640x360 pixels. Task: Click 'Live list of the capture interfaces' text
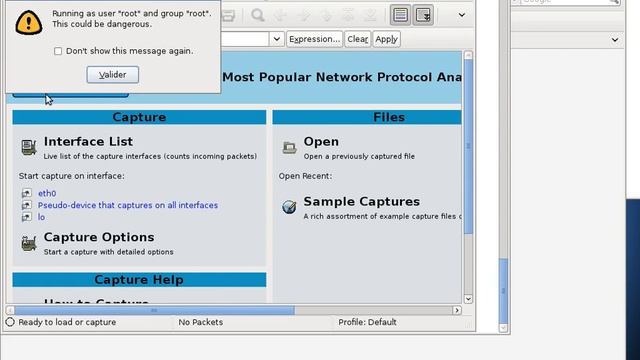pos(150,156)
